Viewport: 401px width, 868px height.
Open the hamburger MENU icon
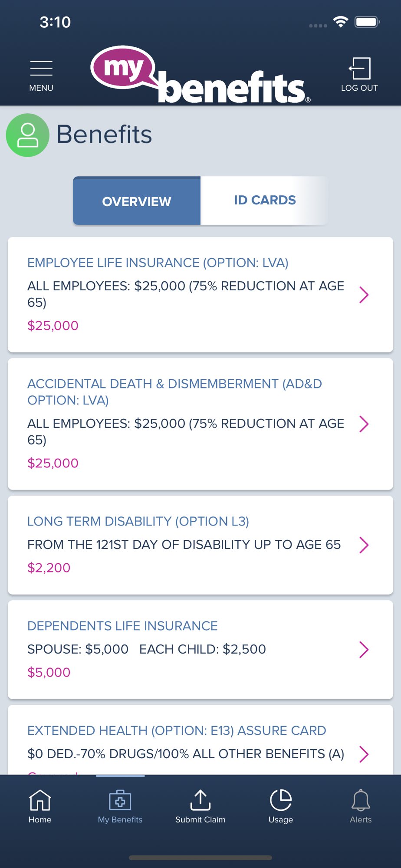coord(41,69)
